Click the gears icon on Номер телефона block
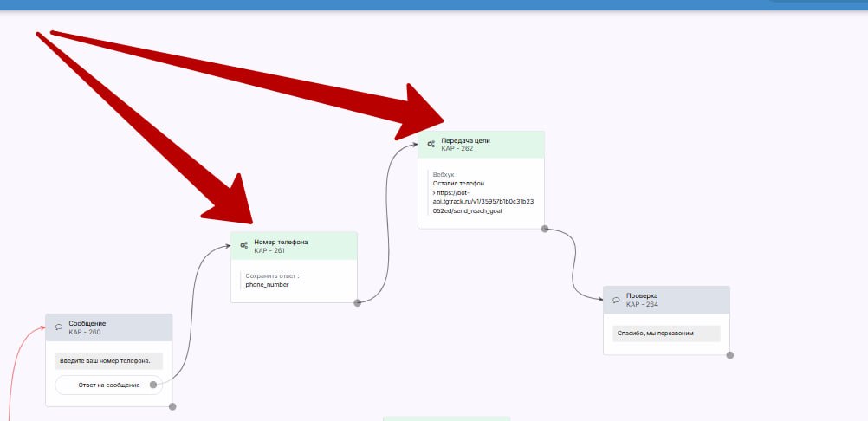Screen dimensions: 868x421 click(244, 246)
